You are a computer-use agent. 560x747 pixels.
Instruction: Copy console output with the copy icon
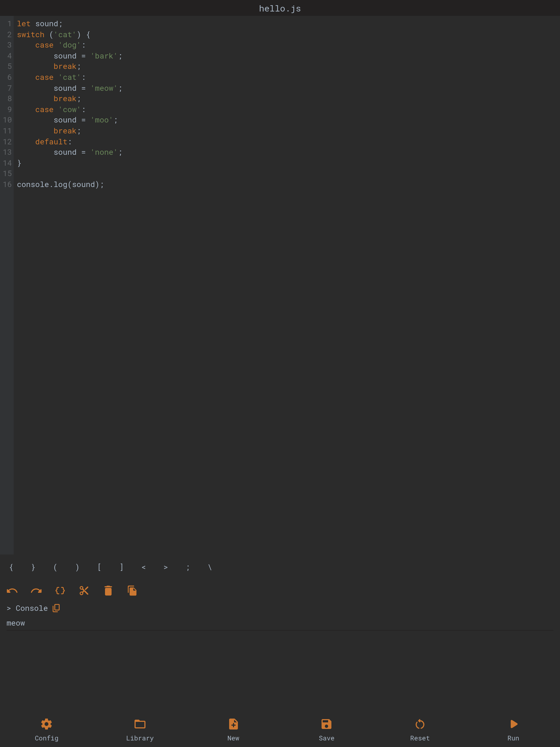pos(56,608)
